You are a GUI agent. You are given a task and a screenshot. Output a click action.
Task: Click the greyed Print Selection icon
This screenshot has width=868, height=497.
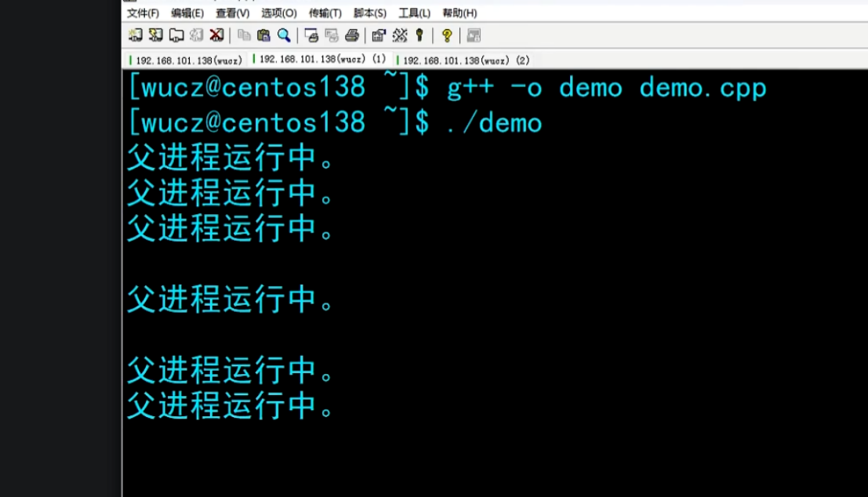coord(332,35)
